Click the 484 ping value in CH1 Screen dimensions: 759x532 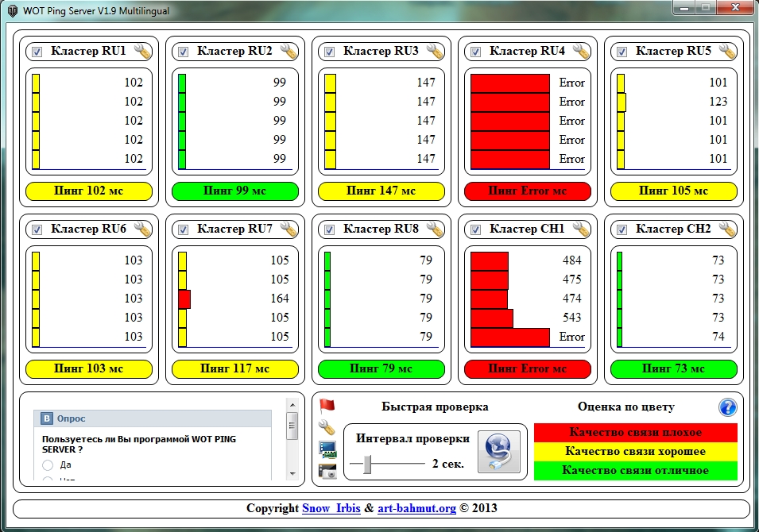point(571,260)
